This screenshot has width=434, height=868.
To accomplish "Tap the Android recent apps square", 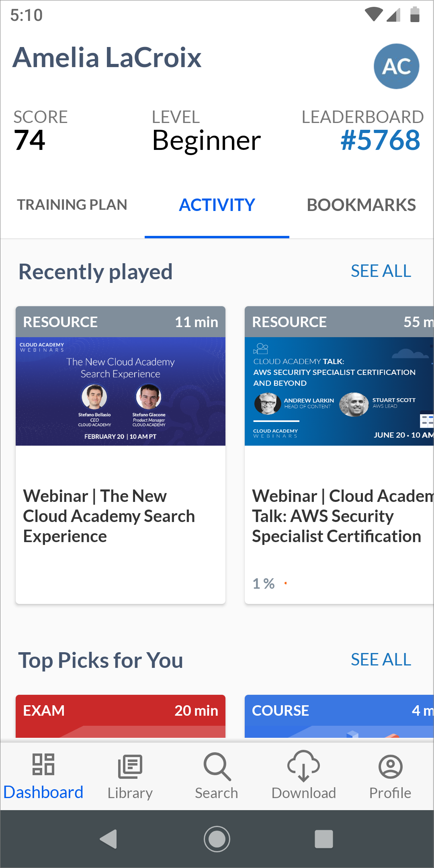I will (x=324, y=839).
